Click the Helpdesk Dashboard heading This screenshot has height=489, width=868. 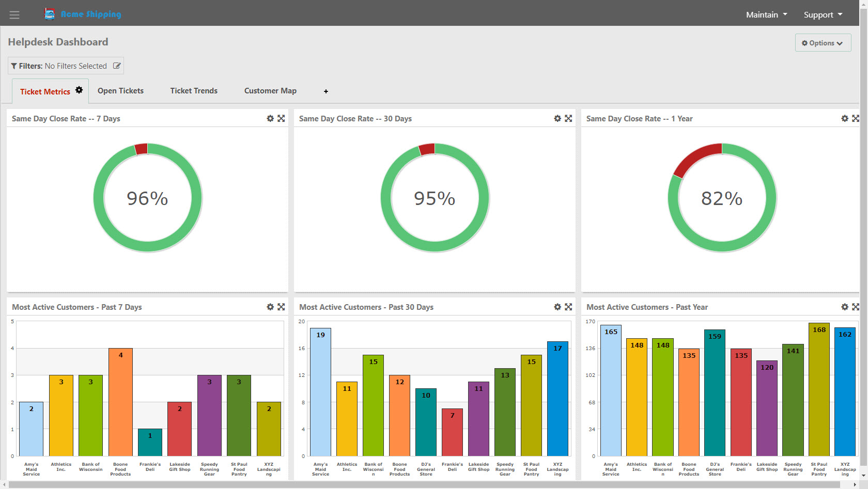coord(58,42)
